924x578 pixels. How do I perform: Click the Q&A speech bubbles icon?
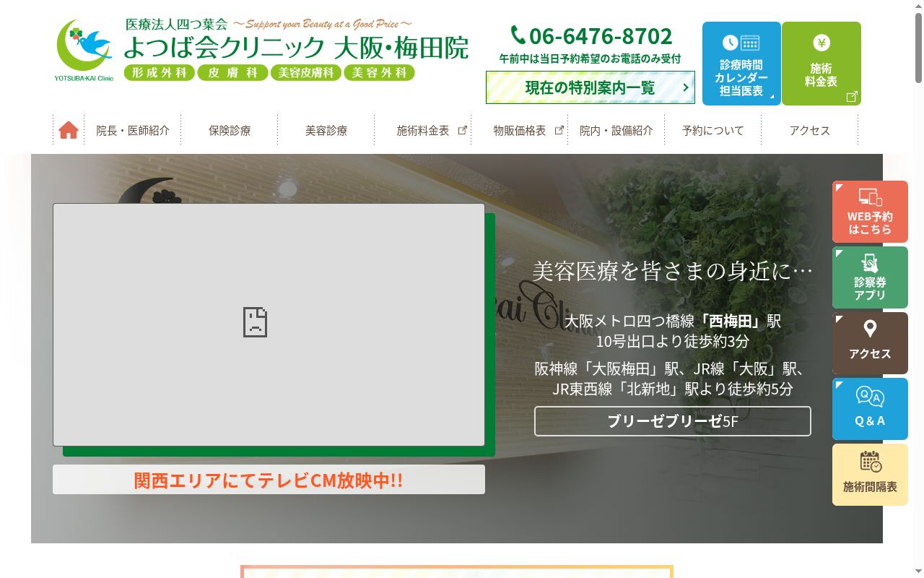click(870, 397)
